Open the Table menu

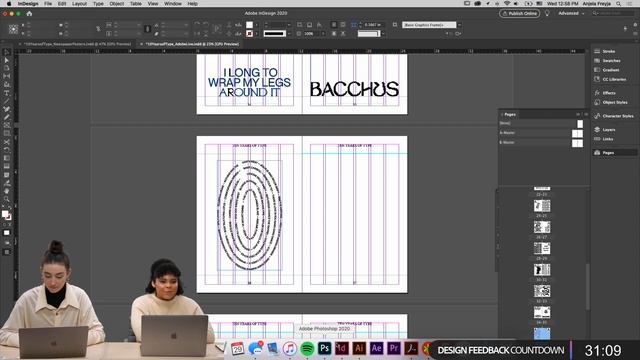tap(136, 4)
